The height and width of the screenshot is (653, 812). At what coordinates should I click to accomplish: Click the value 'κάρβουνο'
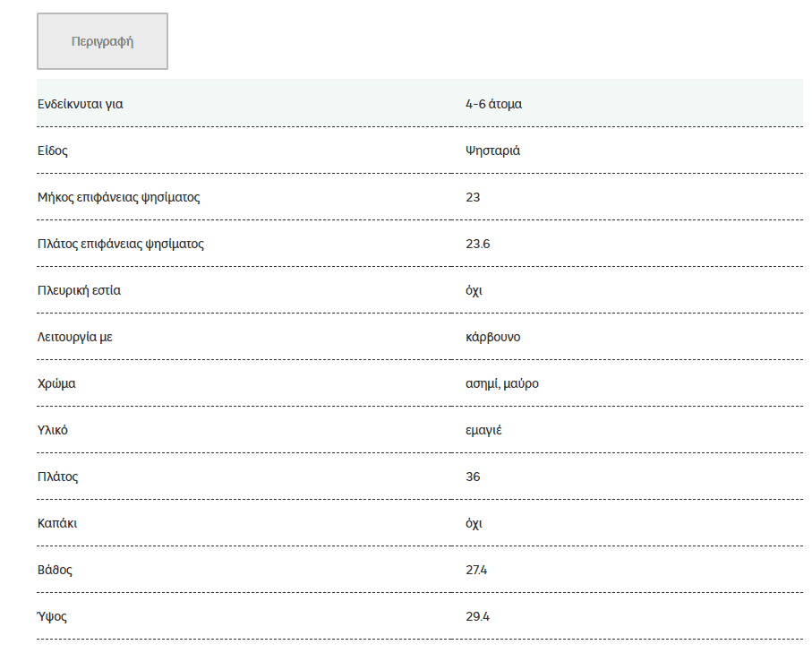pyautogui.click(x=493, y=338)
